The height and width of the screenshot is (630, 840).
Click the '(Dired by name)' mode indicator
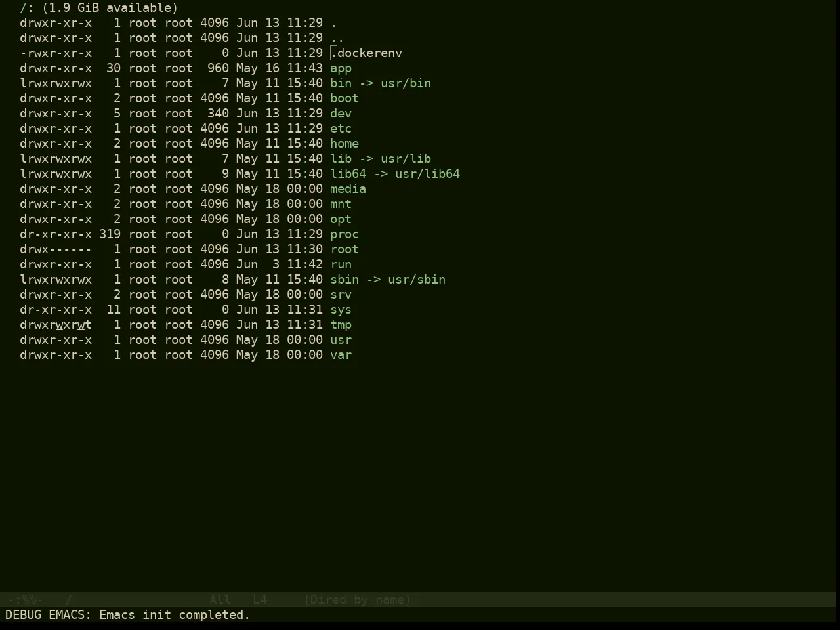coord(358,600)
